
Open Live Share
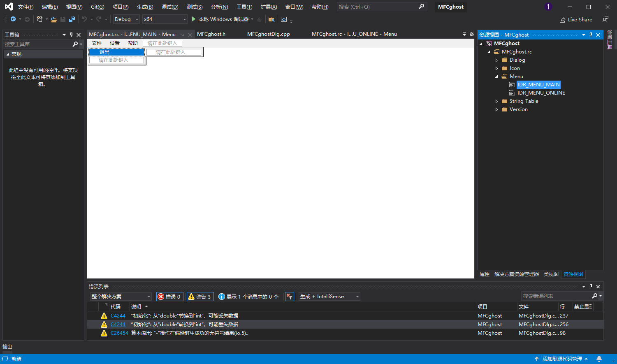click(576, 19)
